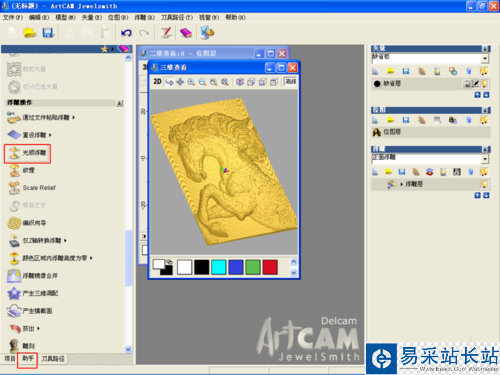500x375 pixels.
Task: Open the 正面浮雕 relief side dropdown
Action: pyautogui.click(x=485, y=159)
